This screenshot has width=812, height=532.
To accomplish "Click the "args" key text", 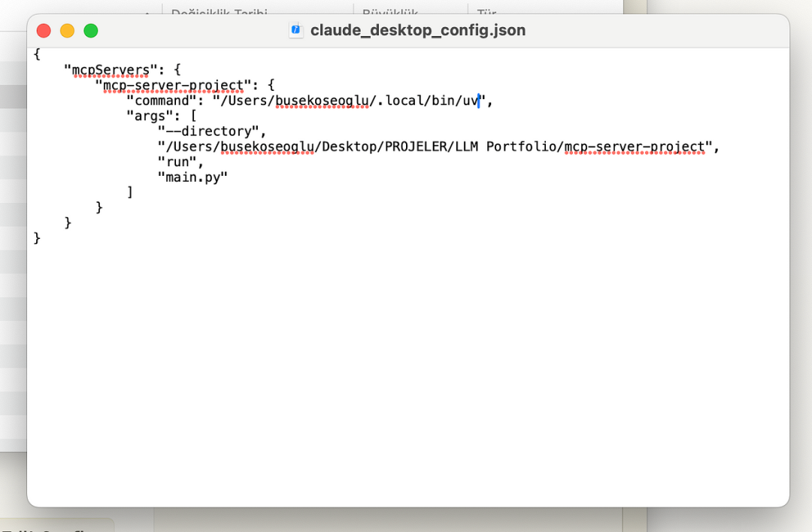I will point(150,116).
